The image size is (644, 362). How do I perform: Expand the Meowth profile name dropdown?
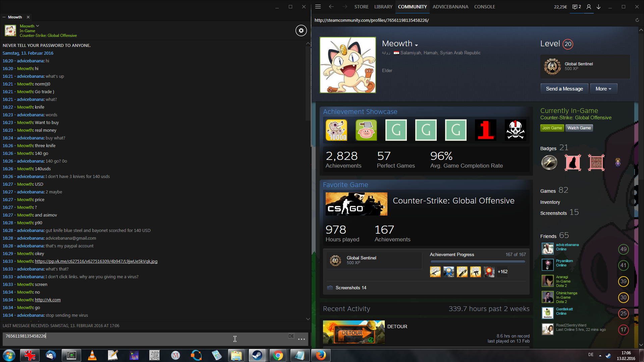[416, 45]
